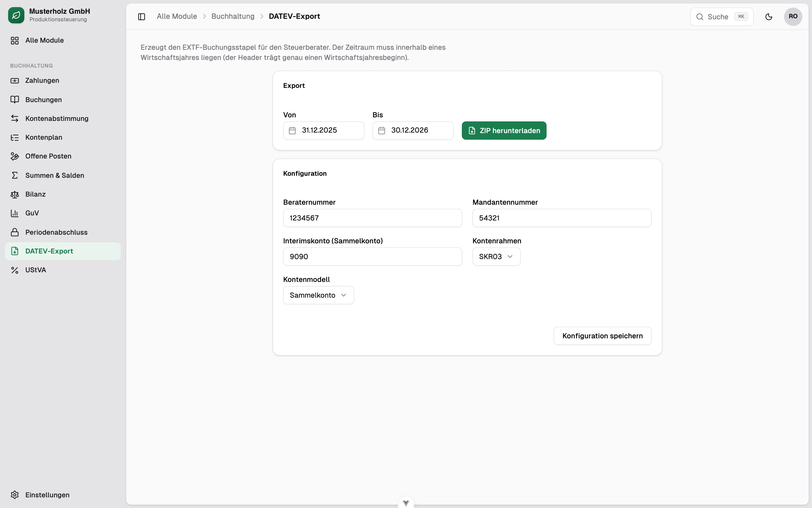This screenshot has height=508, width=812.
Task: Open Periodenabschluss
Action: 63,232
